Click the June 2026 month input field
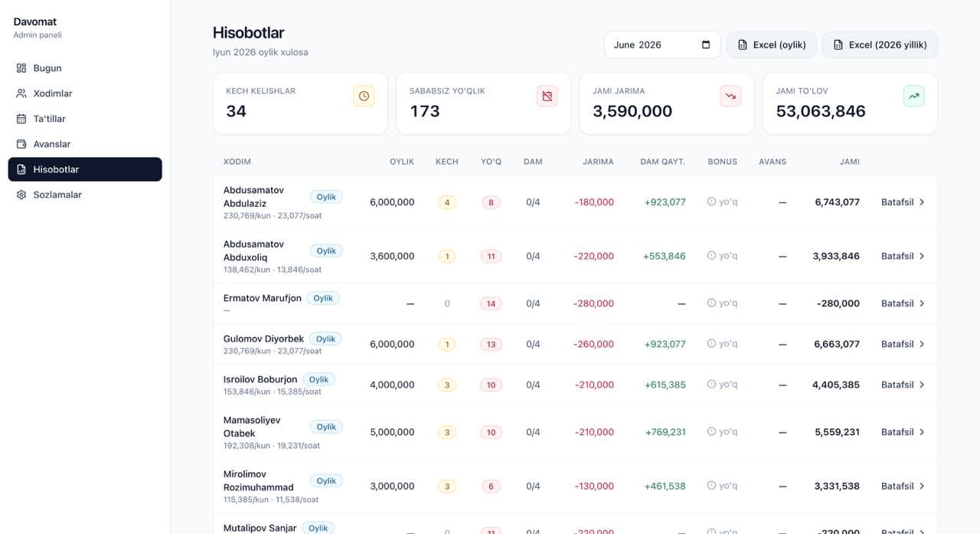 662,44
